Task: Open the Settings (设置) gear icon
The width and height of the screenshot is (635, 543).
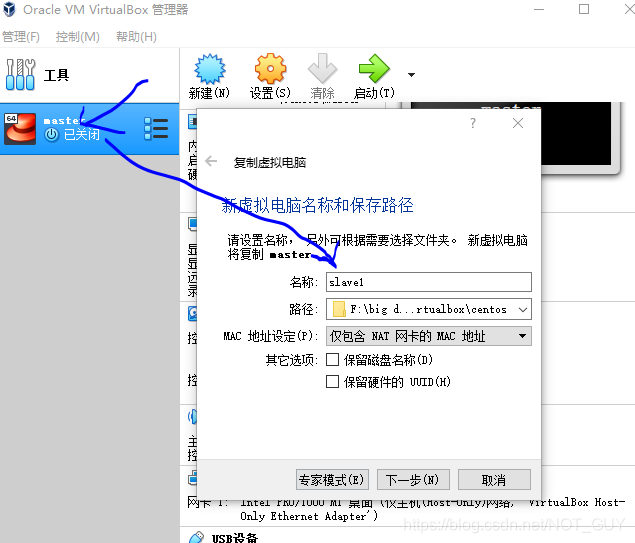Action: pyautogui.click(x=270, y=69)
